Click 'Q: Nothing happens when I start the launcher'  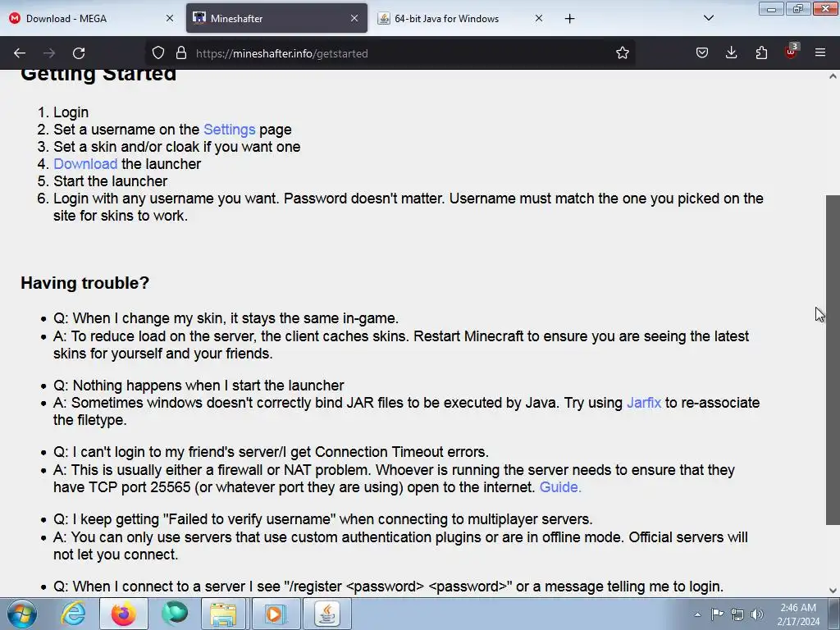pos(199,386)
